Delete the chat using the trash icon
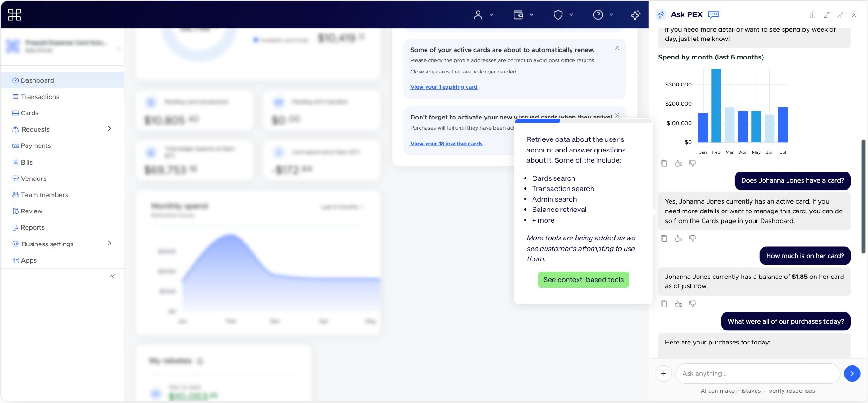The image size is (868, 403). [813, 15]
